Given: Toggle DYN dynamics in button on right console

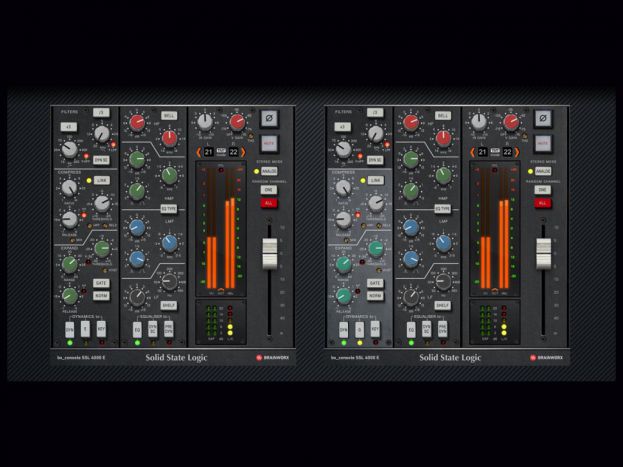Looking at the screenshot, I should pos(343,329).
